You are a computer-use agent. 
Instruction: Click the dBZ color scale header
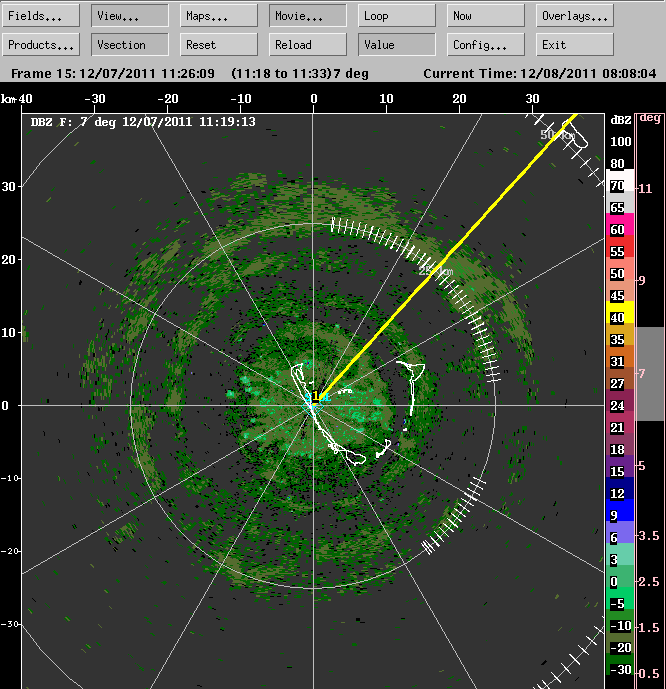[x=621, y=120]
